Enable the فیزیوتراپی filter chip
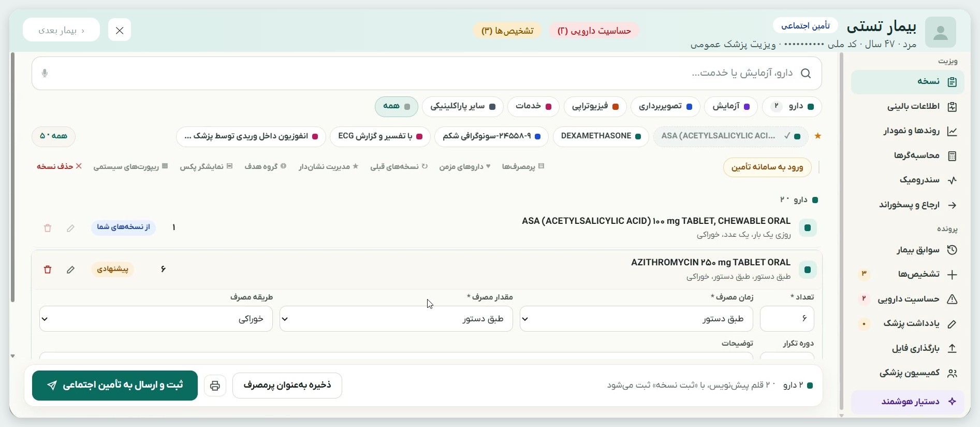The height and width of the screenshot is (427, 980). tap(595, 107)
